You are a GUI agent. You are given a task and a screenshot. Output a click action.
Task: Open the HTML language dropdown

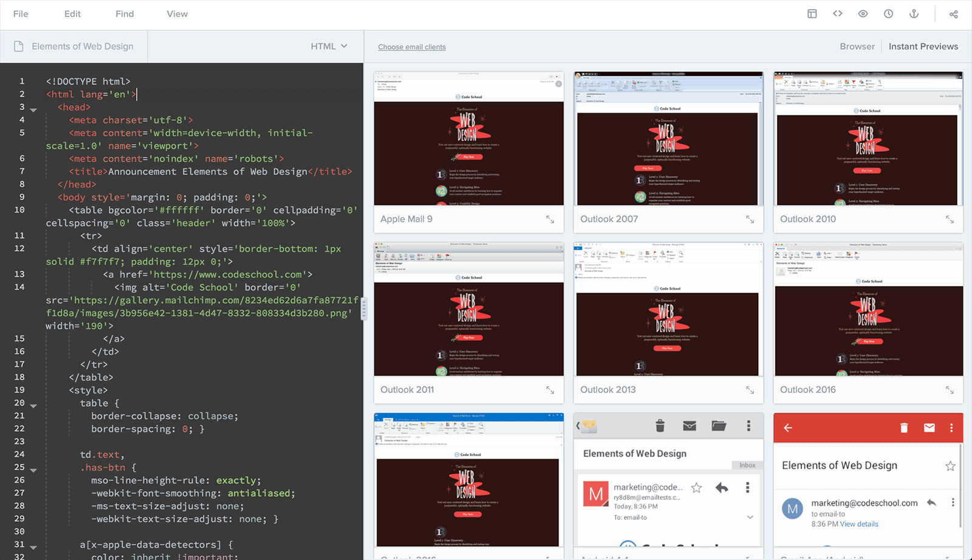(x=329, y=46)
